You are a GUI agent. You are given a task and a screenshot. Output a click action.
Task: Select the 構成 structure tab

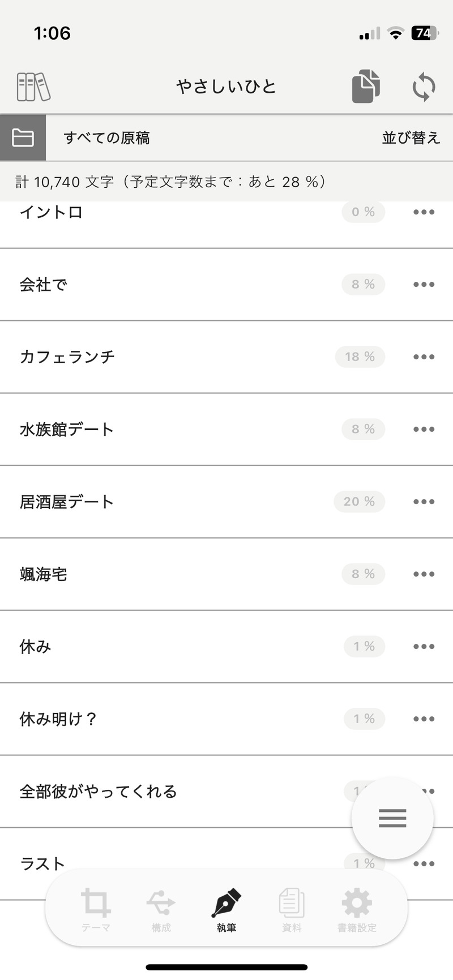[161, 909]
